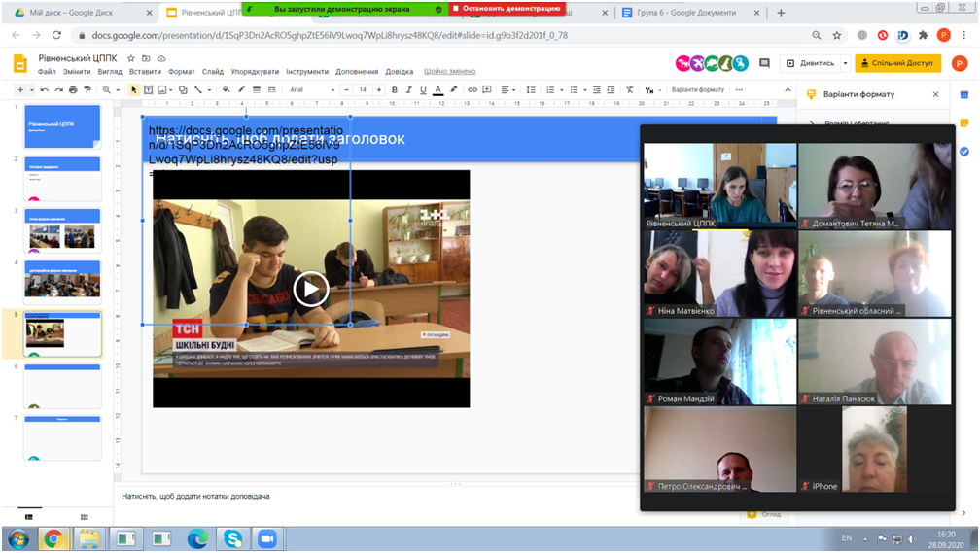The width and height of the screenshot is (980, 553).
Task: Choose the fill color paint bucket
Action: click(226, 89)
